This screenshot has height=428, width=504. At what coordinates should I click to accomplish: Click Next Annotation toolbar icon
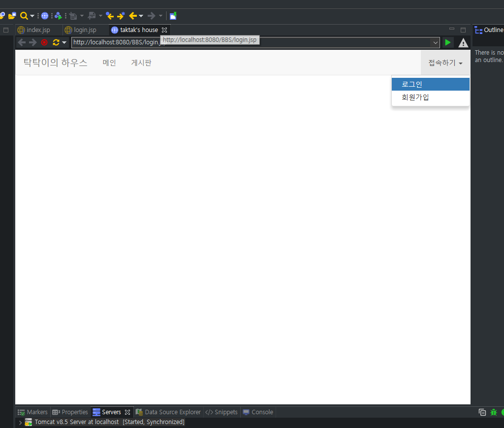pos(73,16)
